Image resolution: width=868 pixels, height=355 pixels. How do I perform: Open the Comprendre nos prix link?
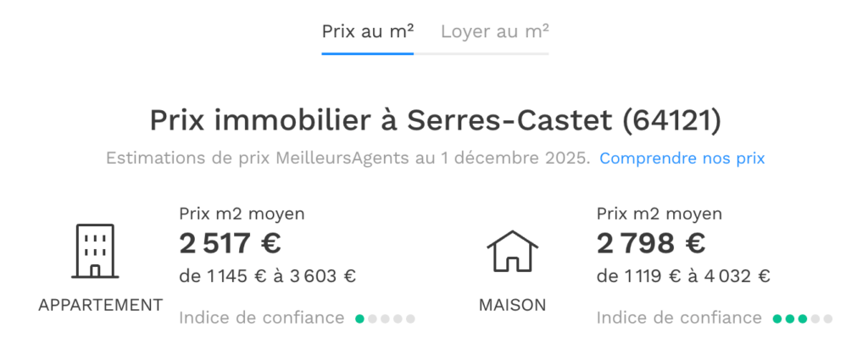click(x=682, y=158)
